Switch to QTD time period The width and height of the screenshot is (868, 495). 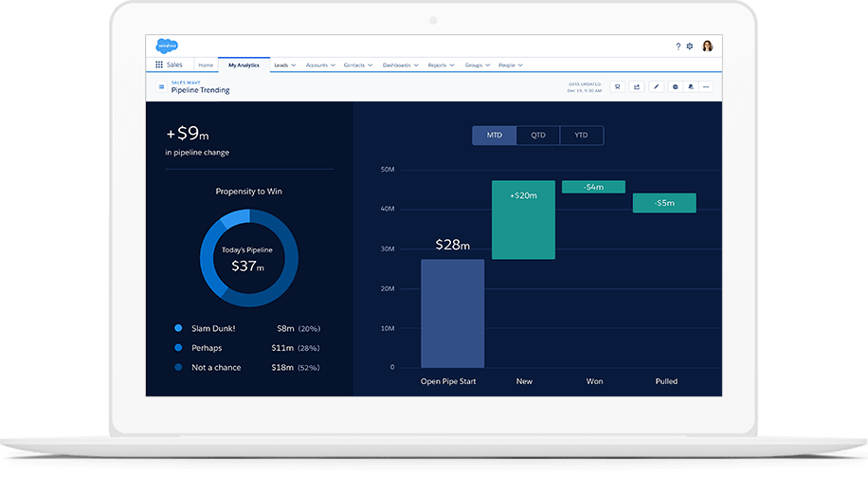[x=538, y=136]
